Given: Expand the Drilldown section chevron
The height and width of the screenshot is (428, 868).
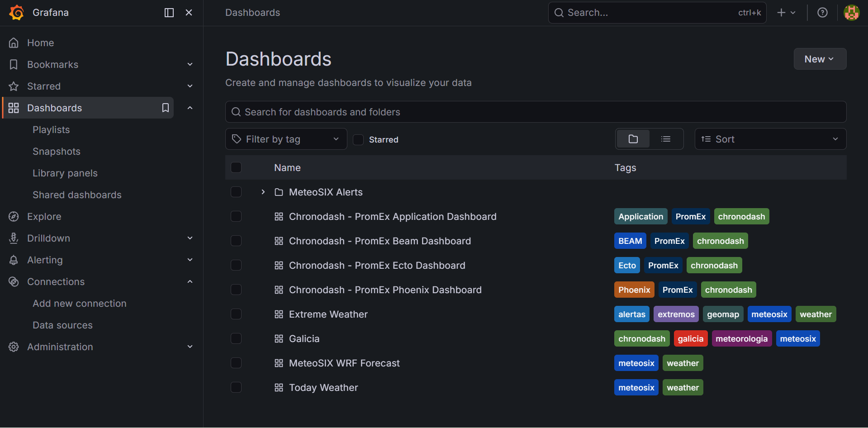Looking at the screenshot, I should point(190,238).
